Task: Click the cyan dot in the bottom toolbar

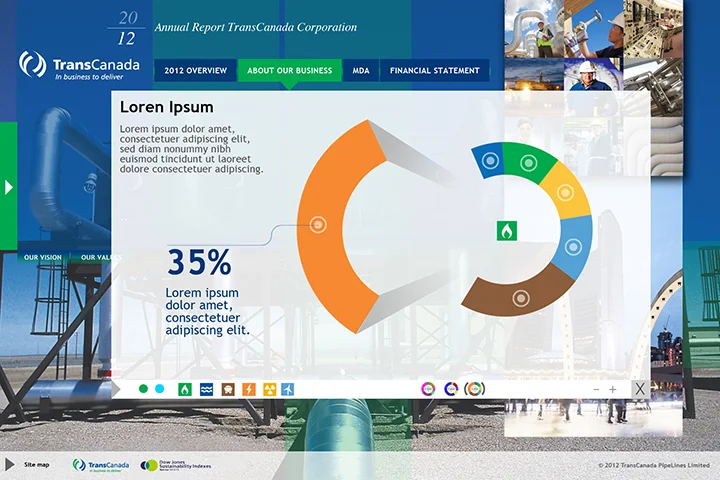Action: pyautogui.click(x=160, y=389)
